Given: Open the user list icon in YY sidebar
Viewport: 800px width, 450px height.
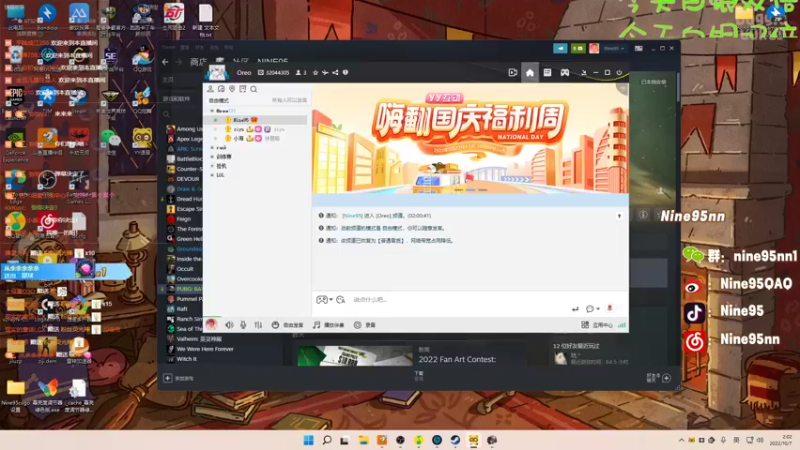Looking at the screenshot, I should point(210,89).
